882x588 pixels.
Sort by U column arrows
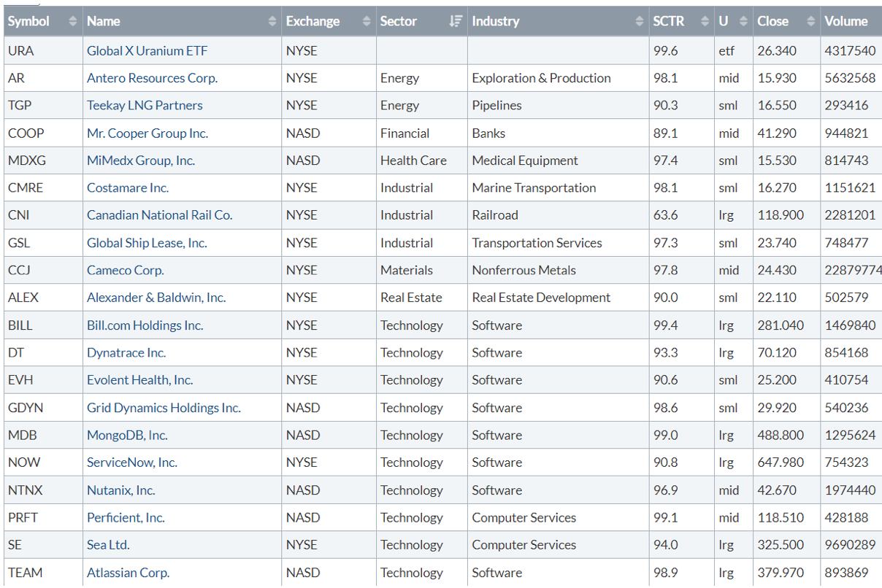743,22
